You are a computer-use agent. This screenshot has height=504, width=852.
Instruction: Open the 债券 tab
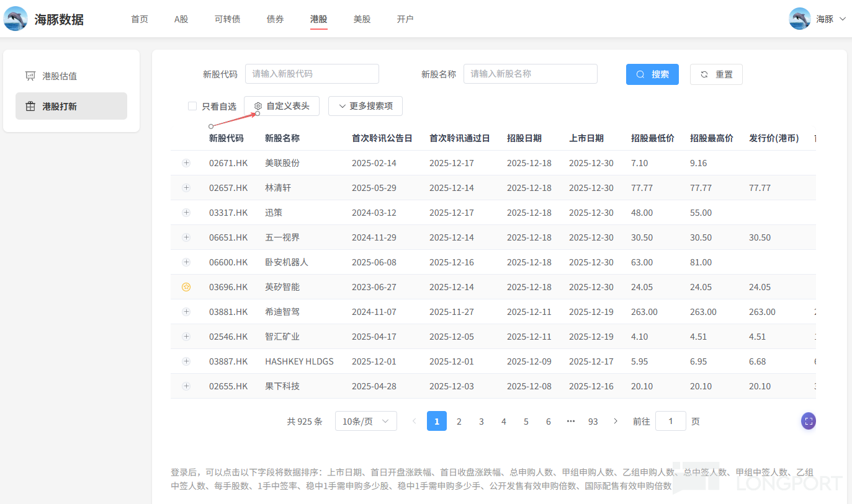point(276,19)
